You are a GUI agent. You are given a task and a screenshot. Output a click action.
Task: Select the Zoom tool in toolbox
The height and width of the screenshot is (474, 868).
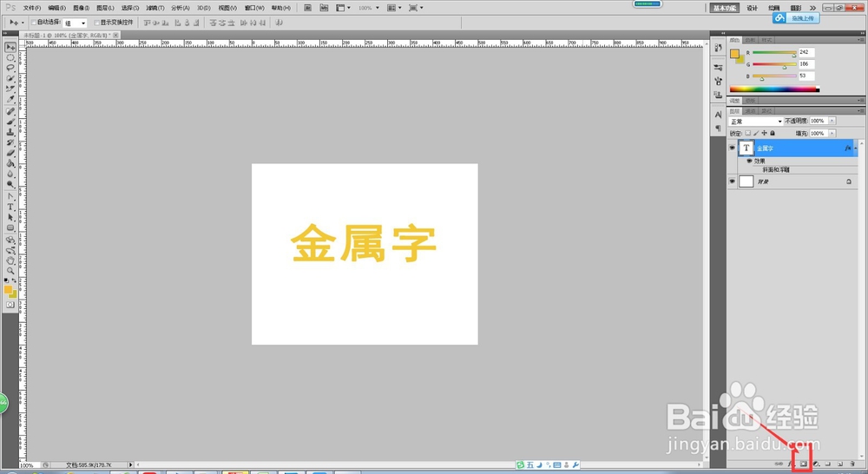(10, 271)
